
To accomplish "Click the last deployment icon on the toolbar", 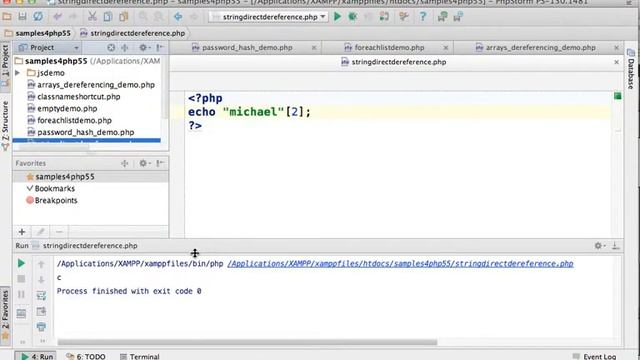I will (458, 17).
